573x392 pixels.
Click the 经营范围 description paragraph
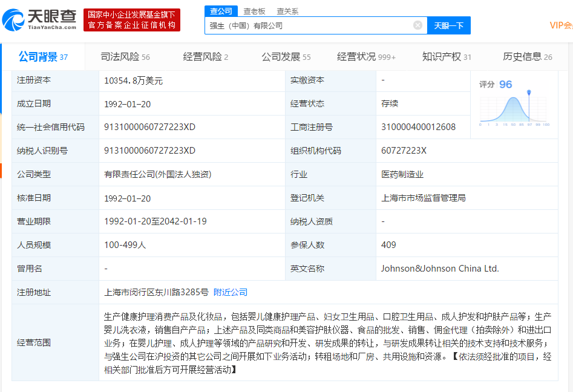pyautogui.click(x=328, y=343)
